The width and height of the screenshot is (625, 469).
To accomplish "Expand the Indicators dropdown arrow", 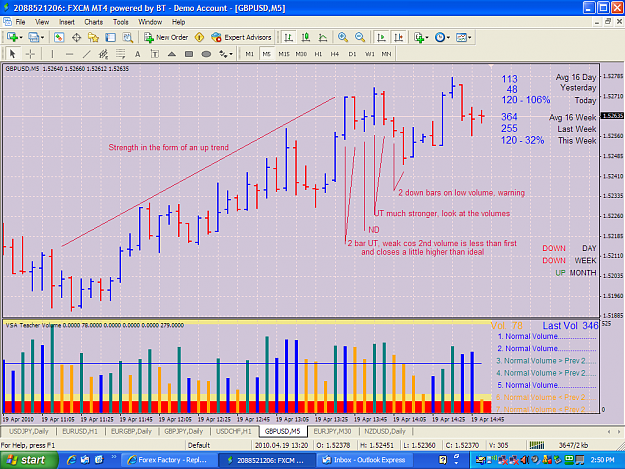I will [427, 38].
